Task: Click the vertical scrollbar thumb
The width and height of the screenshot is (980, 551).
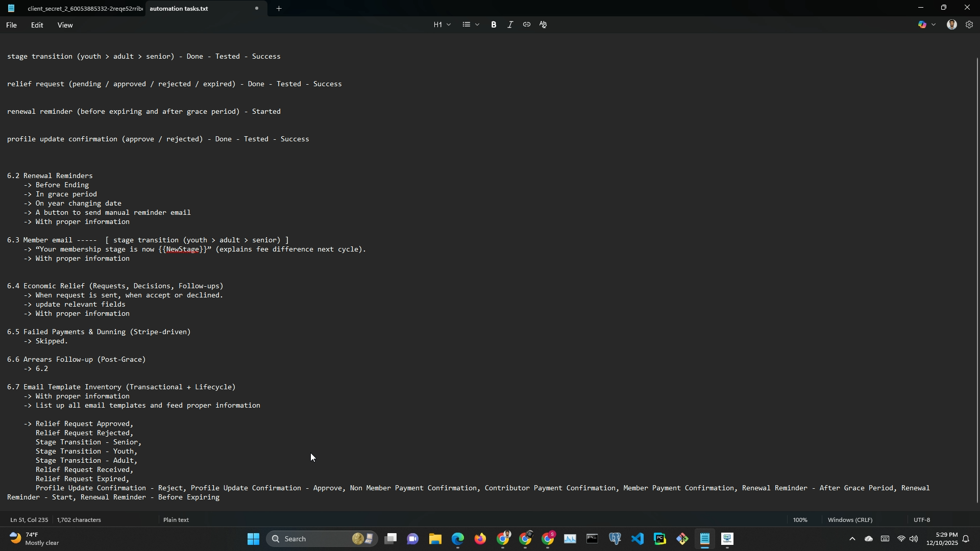Action: tap(977, 280)
